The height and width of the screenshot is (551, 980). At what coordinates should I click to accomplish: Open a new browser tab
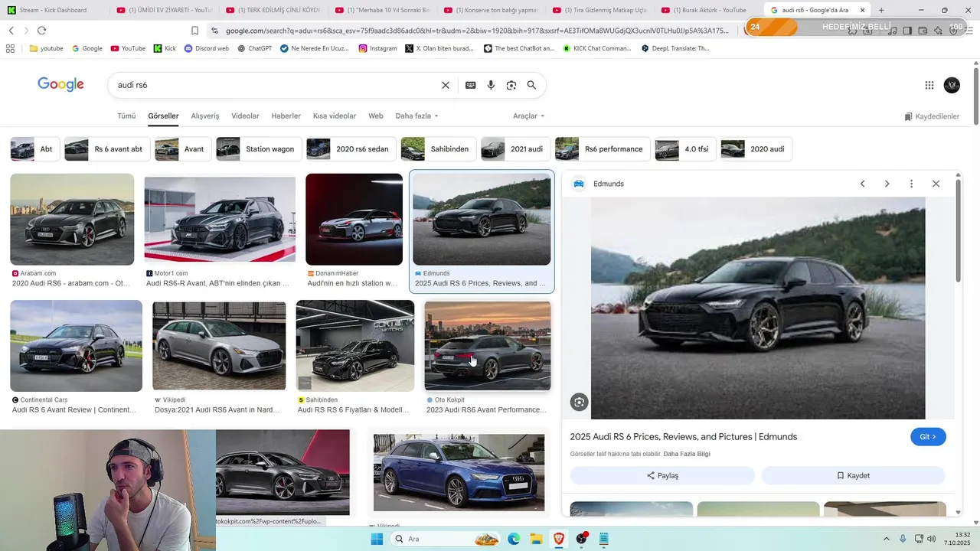(x=881, y=10)
